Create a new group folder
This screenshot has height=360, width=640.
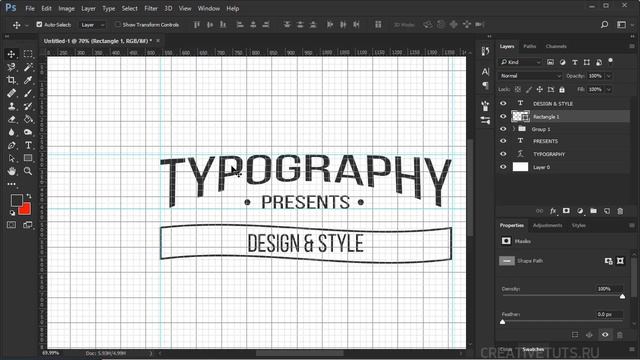tap(593, 211)
